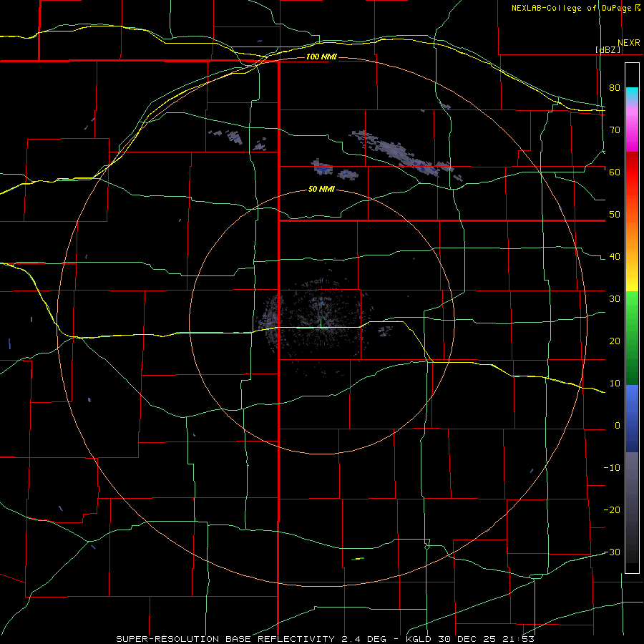Viewport: 644px width, 644px height.
Task: Click the 0 value on dBZ scale
Action: click(618, 426)
